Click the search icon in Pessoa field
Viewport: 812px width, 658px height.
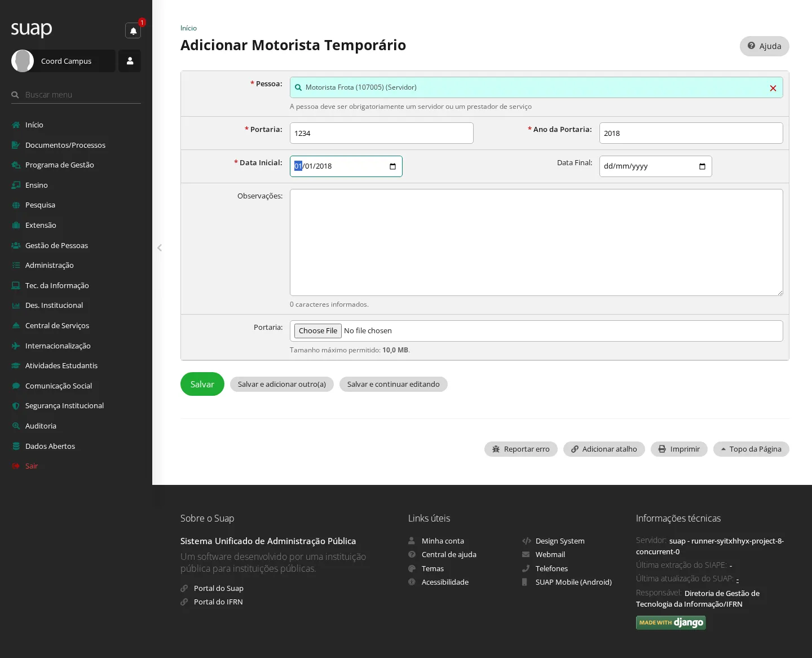(298, 87)
